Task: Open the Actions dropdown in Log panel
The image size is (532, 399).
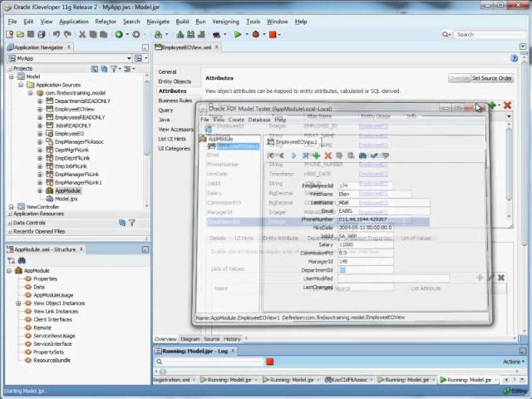Action: click(x=514, y=362)
